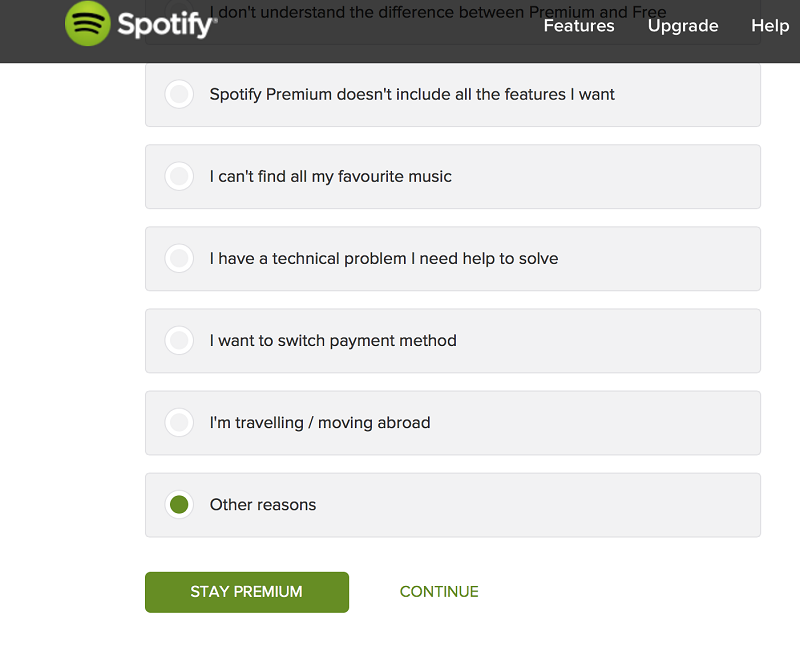Viewport: 800px width, 651px height.
Task: Click the 'I'm travelling / moving abroad' label
Action: (320, 422)
